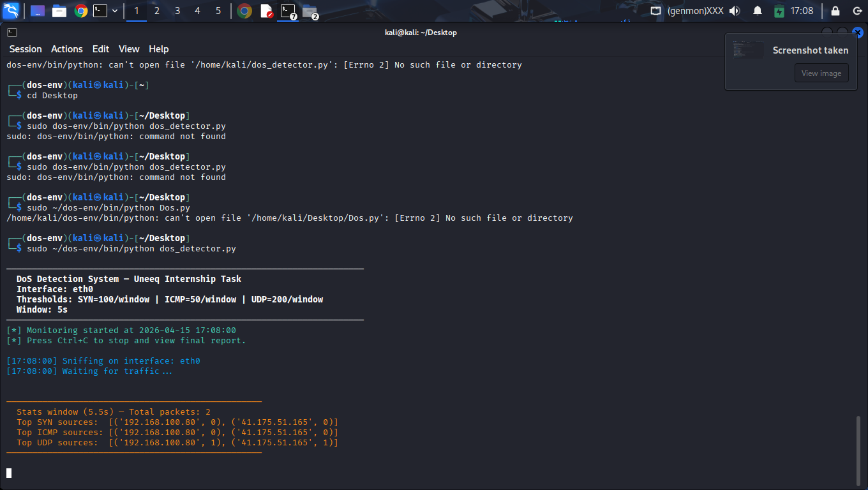Click View image in the notification

(821, 73)
